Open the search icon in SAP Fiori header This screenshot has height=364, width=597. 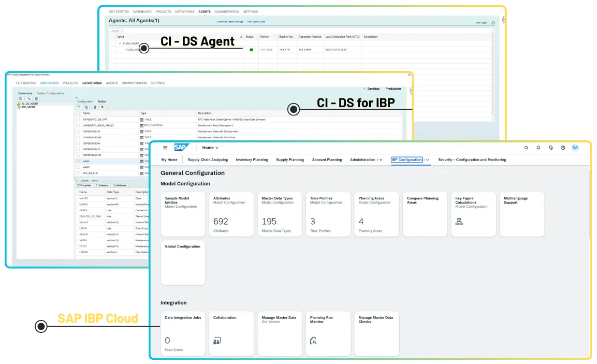526,148
